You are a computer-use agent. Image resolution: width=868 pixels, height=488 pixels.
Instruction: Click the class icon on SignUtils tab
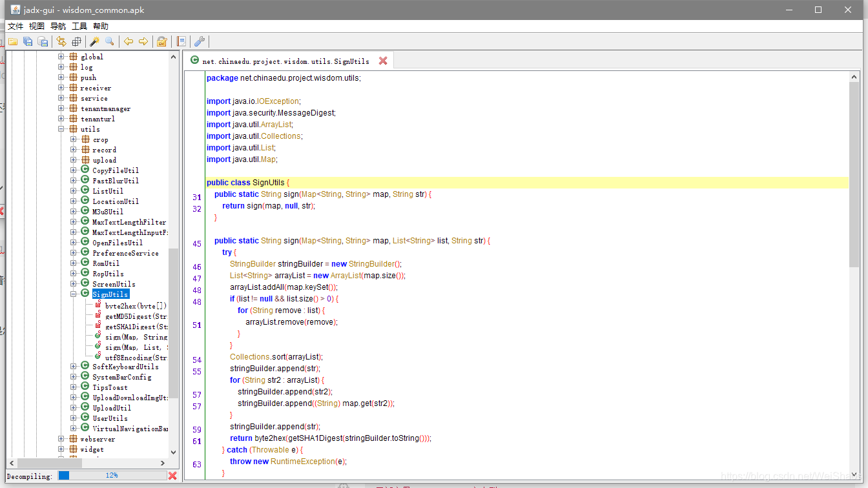[x=194, y=61]
